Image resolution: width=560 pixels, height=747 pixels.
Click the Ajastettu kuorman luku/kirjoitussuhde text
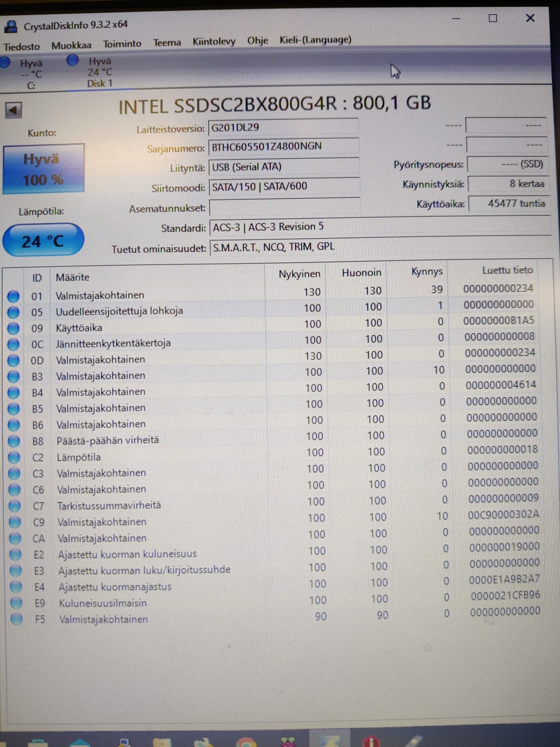click(x=144, y=570)
